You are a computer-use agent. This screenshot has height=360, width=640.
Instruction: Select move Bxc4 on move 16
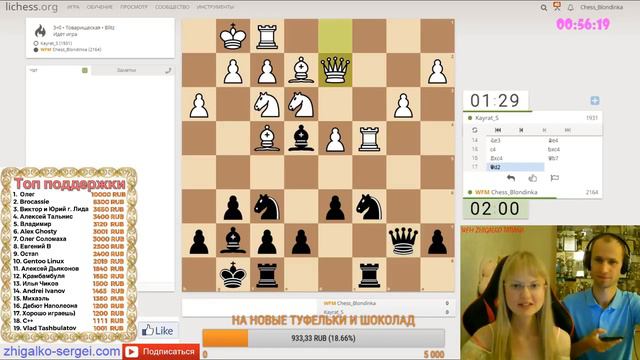515,158
